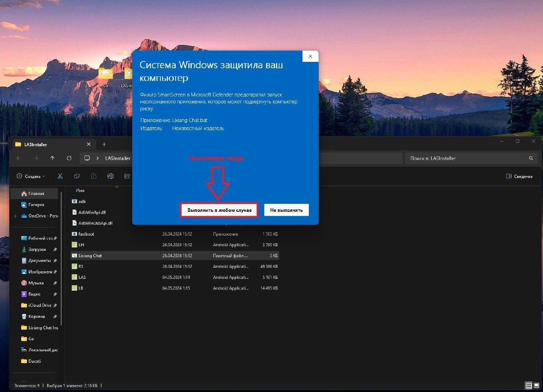Click the 'Не выполнять' button
This screenshot has width=543, height=392.
[286, 210]
